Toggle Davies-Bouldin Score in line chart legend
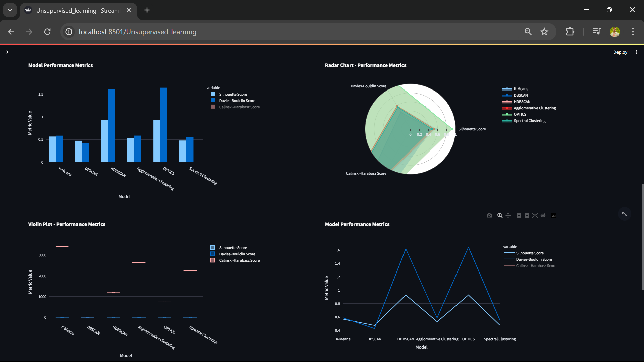The height and width of the screenshot is (362, 644). click(528, 259)
